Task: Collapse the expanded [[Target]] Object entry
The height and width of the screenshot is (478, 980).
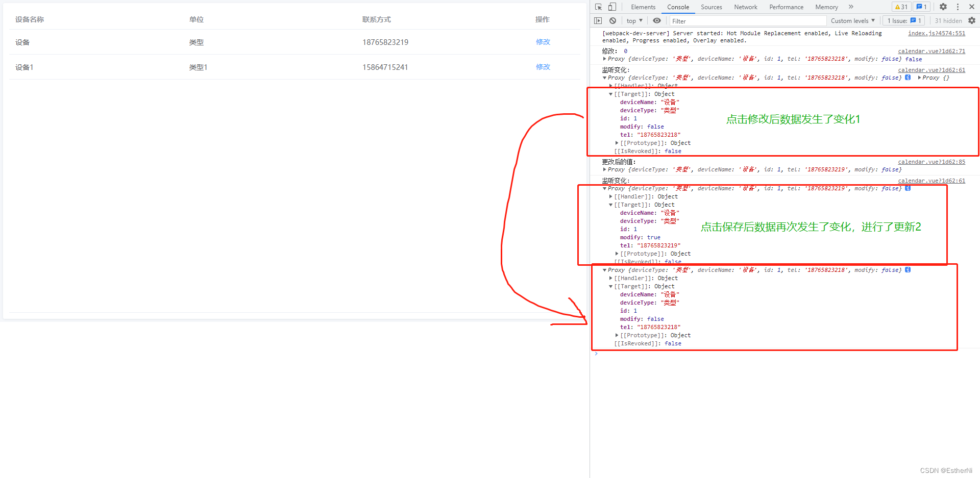Action: click(x=610, y=94)
